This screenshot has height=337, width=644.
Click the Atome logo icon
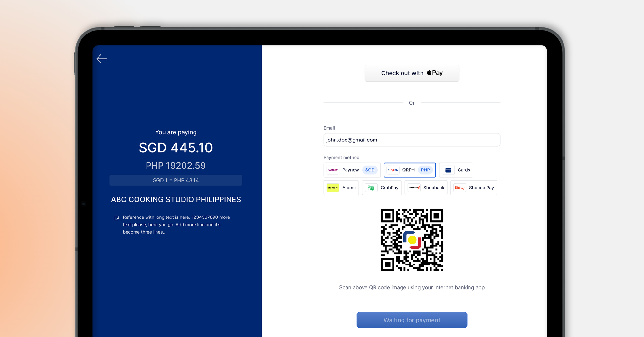click(x=333, y=188)
